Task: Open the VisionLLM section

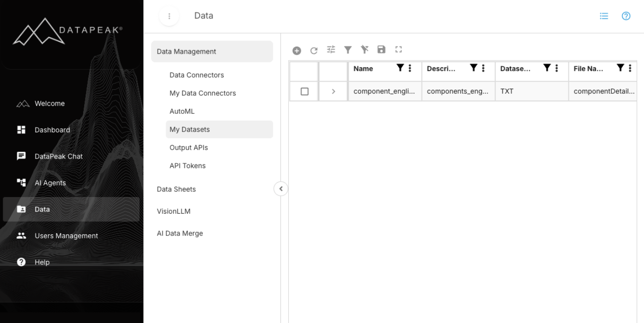Action: [174, 211]
